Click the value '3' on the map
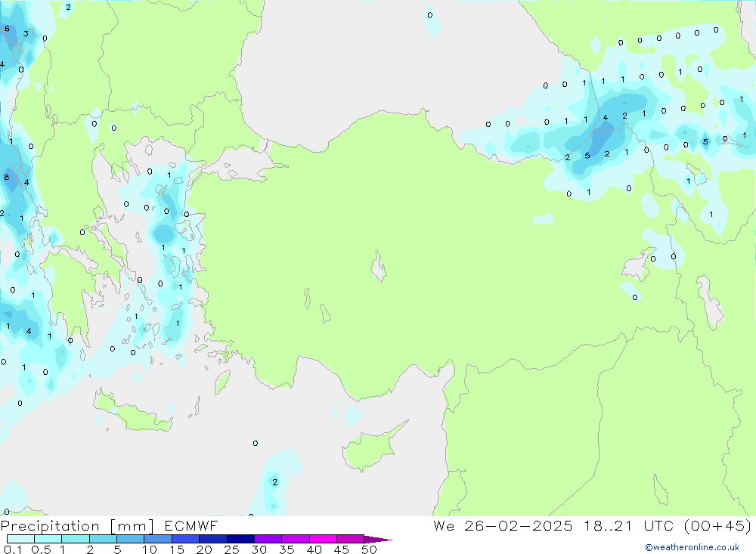 coord(26,34)
